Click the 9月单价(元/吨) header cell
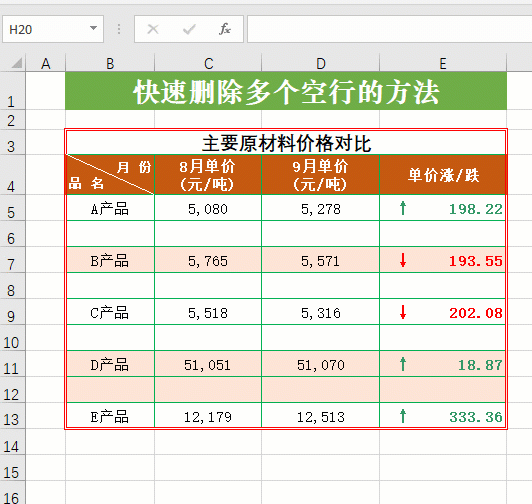Viewport: 532px width, 504px height. [x=321, y=175]
